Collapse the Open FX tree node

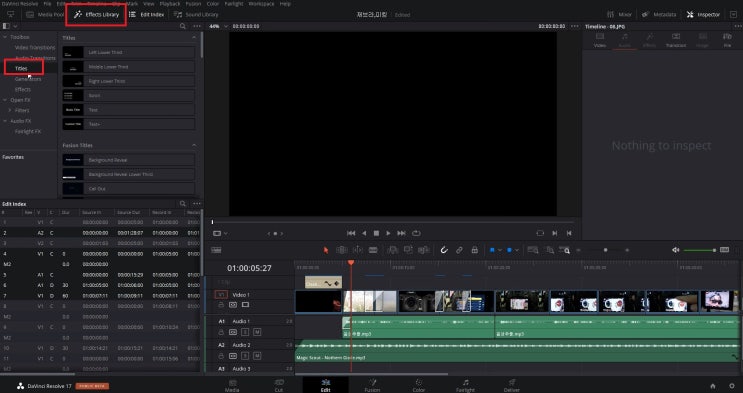(x=5, y=100)
